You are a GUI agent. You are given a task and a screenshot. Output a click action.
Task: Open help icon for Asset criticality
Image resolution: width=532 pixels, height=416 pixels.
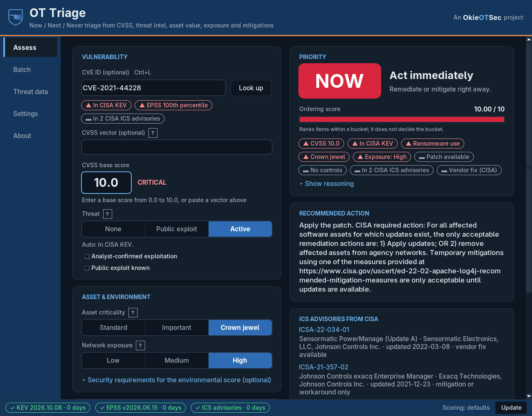tap(133, 313)
